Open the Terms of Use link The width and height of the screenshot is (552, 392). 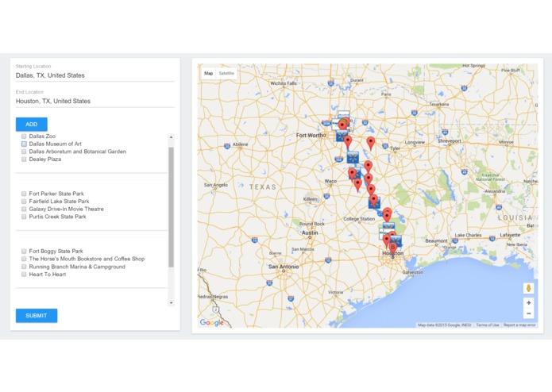tap(488, 325)
